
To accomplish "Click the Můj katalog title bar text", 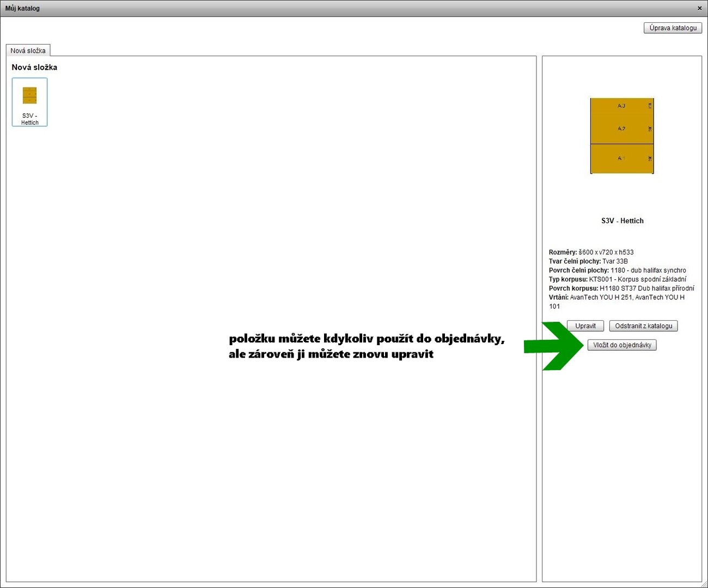I will (22, 8).
